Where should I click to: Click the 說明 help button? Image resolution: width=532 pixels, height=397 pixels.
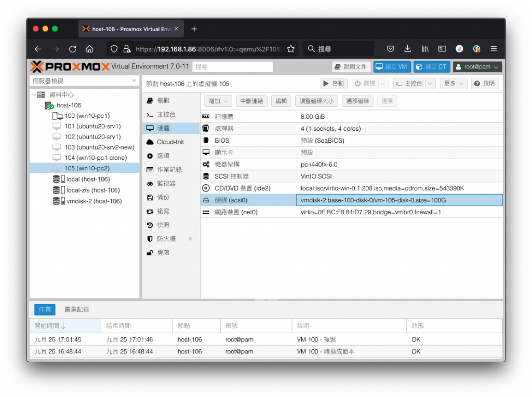pos(485,84)
